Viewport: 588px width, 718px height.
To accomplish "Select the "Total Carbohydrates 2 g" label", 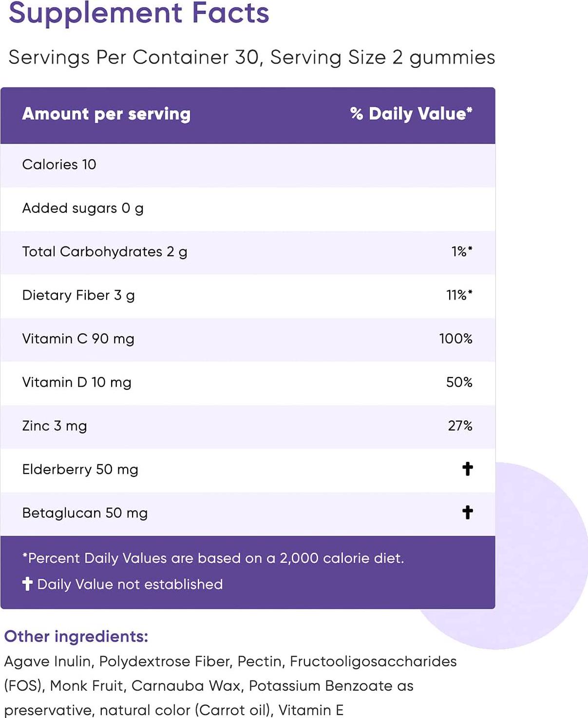I will (105, 252).
